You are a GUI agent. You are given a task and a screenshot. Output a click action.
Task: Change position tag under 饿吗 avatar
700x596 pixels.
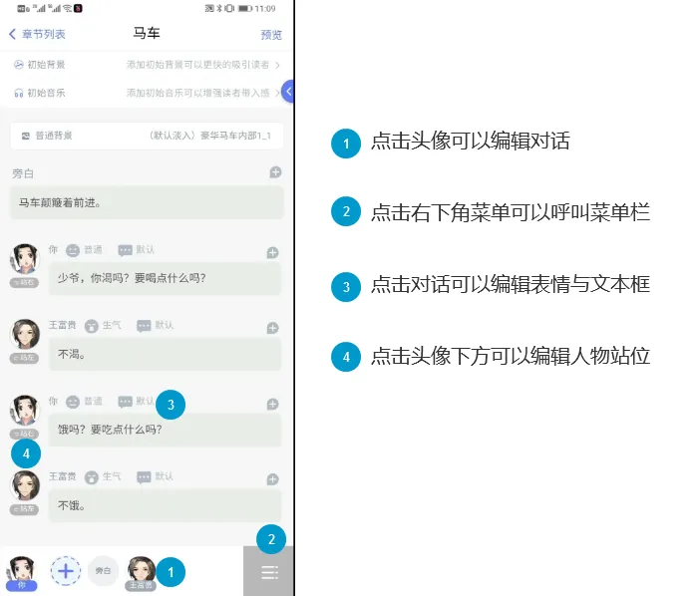25,434
